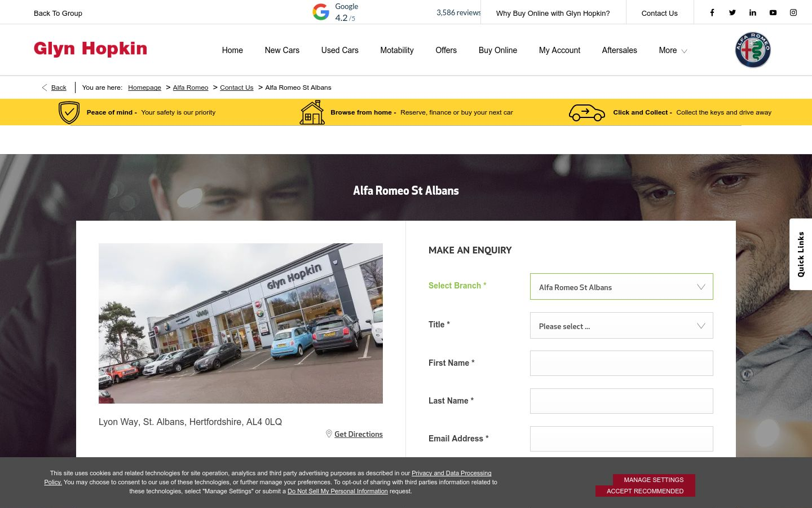Image resolution: width=812 pixels, height=508 pixels.
Task: Click the Back arrow chevron in breadcrumb
Action: pyautogui.click(x=45, y=87)
